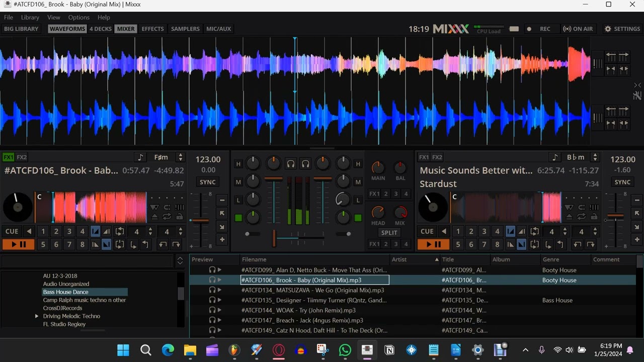Viewport: 644px width, 362px height.
Task: Enable FX1 on the Stardust deck
Action: (x=424, y=157)
